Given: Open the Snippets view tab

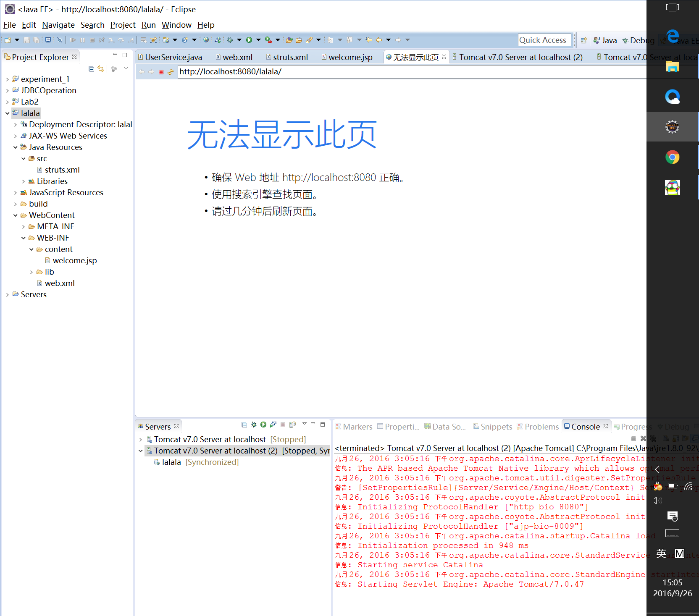Looking at the screenshot, I should (492, 427).
